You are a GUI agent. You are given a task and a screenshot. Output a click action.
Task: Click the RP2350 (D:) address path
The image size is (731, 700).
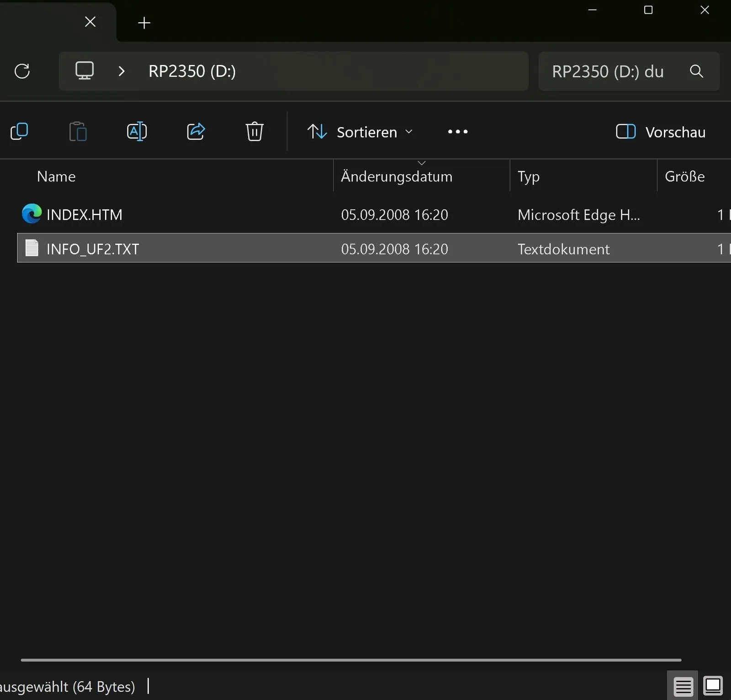(x=192, y=71)
